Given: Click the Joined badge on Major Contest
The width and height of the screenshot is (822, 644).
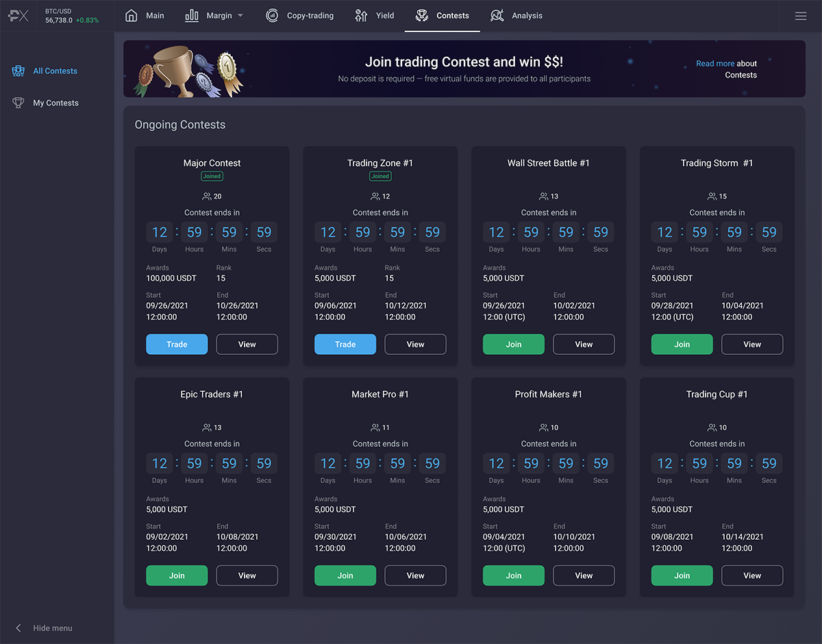Looking at the screenshot, I should [x=212, y=176].
